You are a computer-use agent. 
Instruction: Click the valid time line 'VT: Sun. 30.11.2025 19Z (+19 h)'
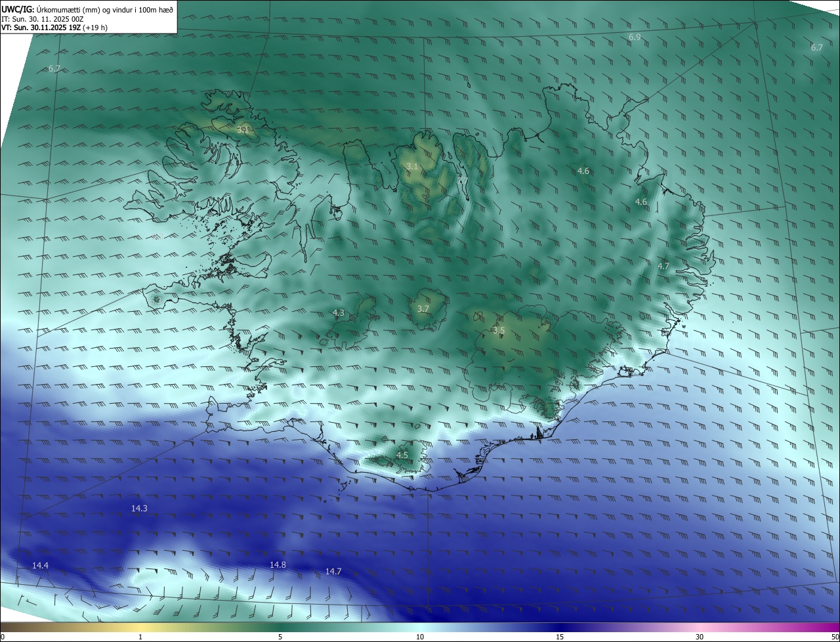pos(54,28)
